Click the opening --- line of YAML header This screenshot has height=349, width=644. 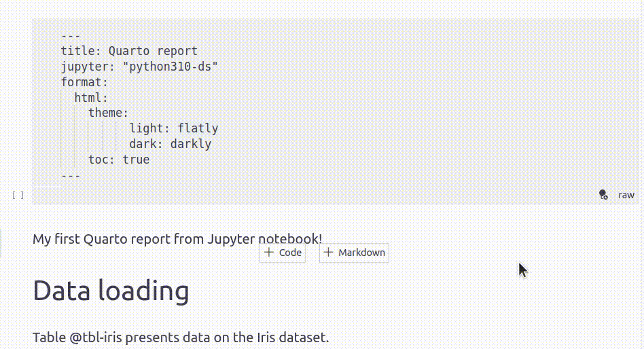click(x=71, y=36)
